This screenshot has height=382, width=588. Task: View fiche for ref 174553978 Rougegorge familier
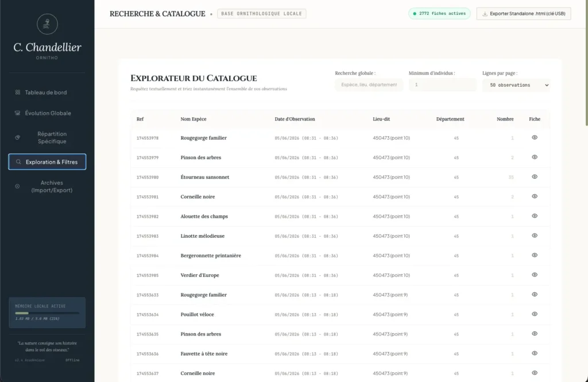click(x=535, y=137)
